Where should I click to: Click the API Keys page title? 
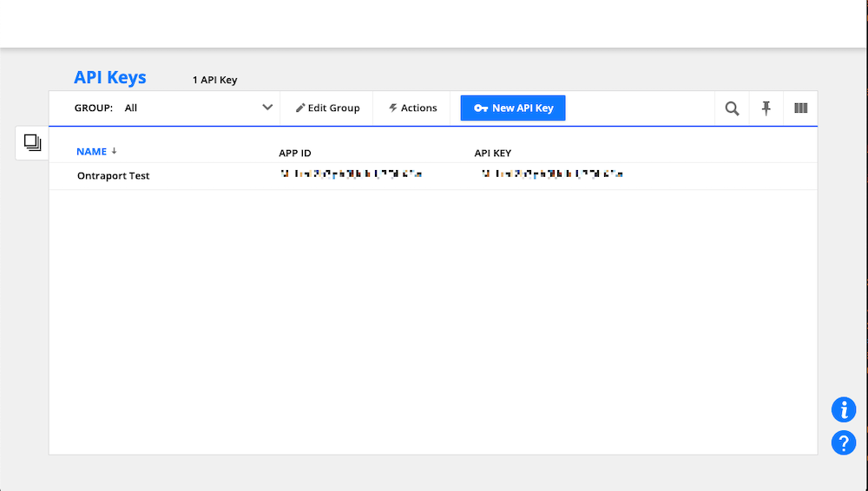(x=110, y=77)
